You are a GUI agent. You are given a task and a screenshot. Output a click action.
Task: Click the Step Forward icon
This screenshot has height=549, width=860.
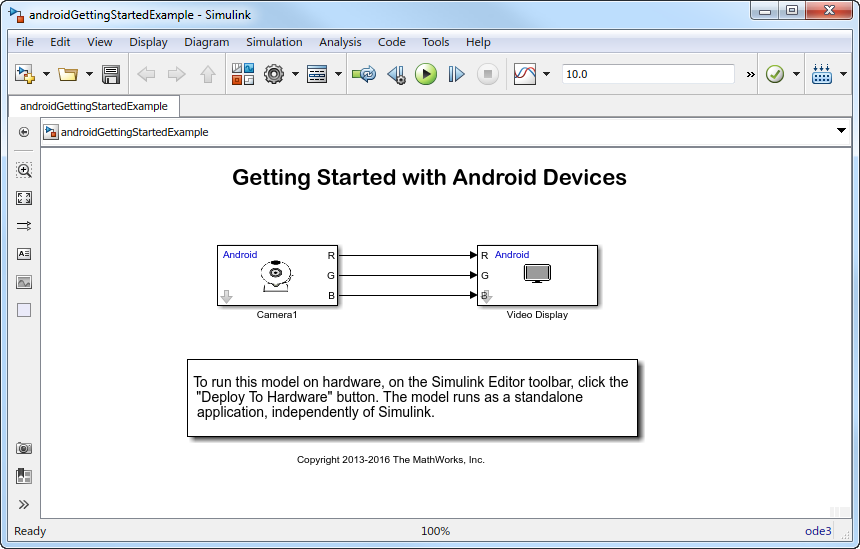456,74
